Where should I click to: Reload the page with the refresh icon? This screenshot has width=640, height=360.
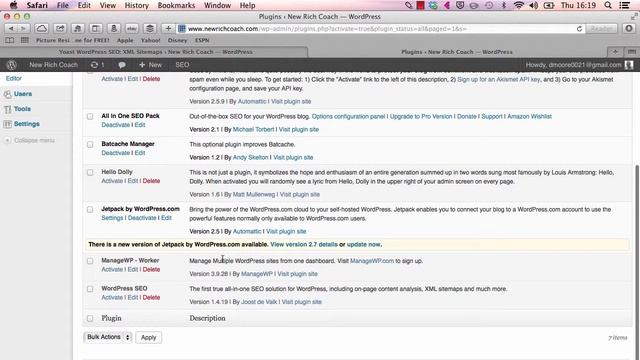point(579,29)
